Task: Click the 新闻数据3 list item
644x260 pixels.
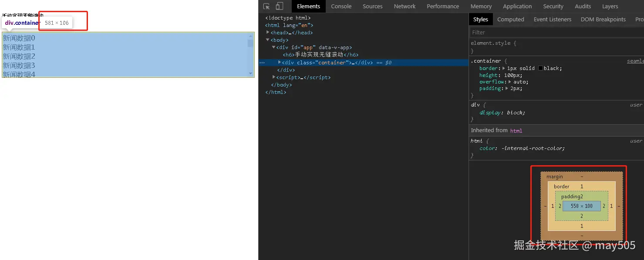Action: point(19,66)
